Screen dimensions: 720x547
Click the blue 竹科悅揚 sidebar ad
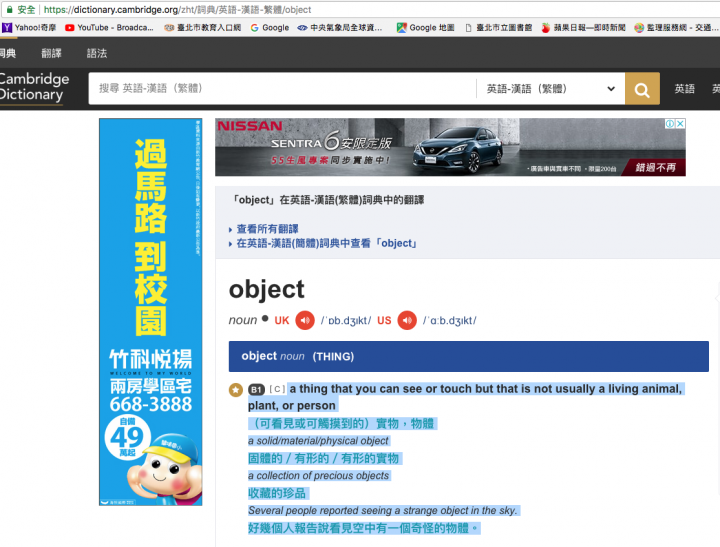[151, 312]
